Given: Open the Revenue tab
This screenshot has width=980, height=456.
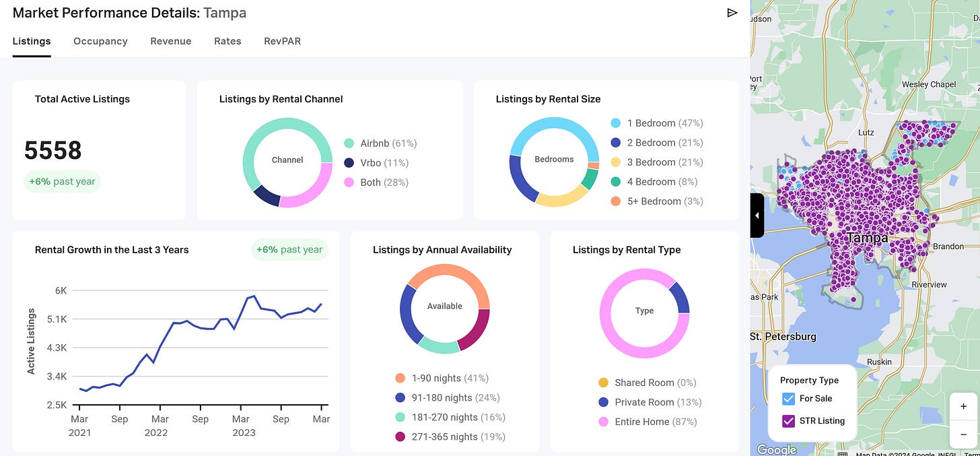Looking at the screenshot, I should [x=171, y=41].
